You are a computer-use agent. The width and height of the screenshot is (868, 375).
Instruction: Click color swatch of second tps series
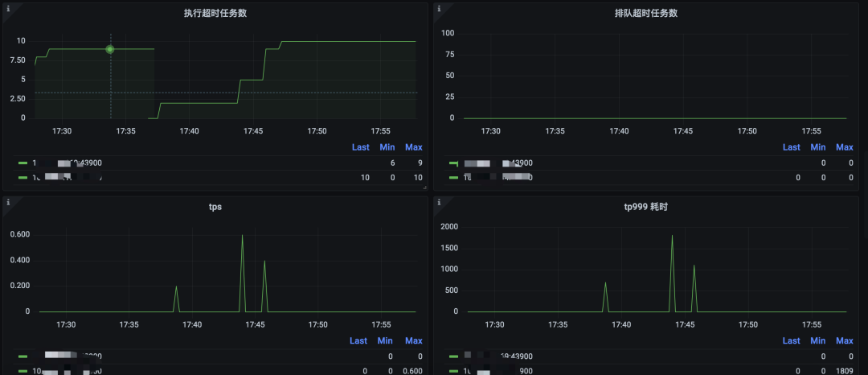point(23,371)
